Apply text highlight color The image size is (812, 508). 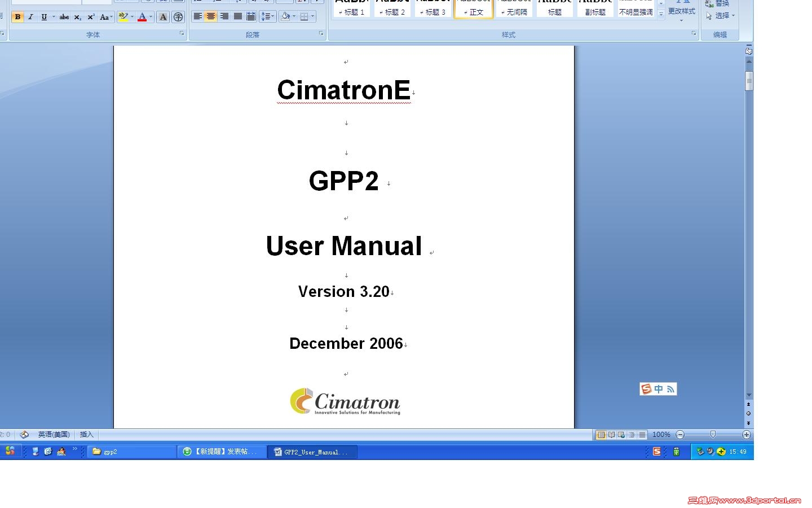pyautogui.click(x=123, y=17)
